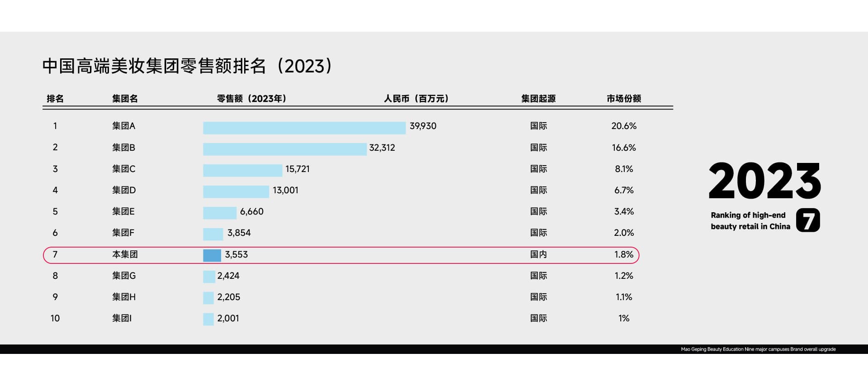Click the black number 7 badge icon
The image size is (868, 377).
point(808,220)
